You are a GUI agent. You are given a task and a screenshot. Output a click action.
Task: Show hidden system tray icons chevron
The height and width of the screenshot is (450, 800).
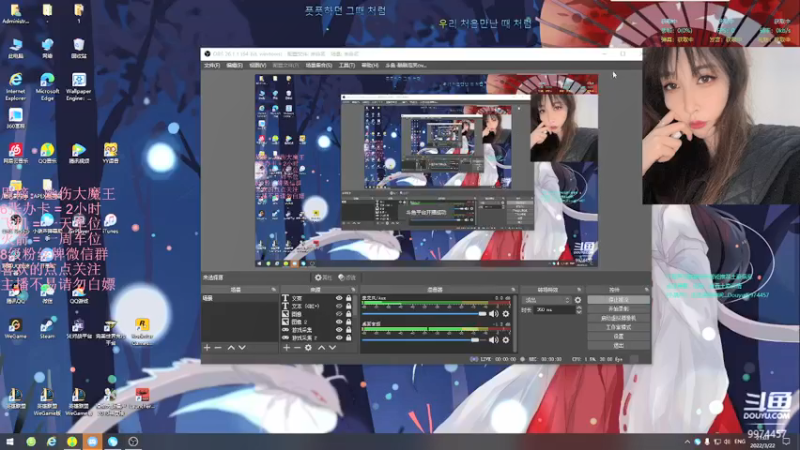687,441
